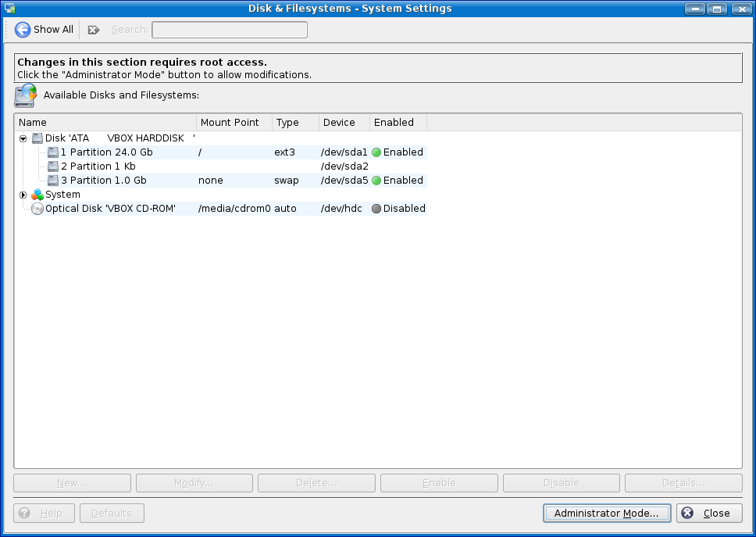Click the swap Partition 1.0 Gb drive icon
This screenshot has height=537, width=756.
[x=53, y=181]
